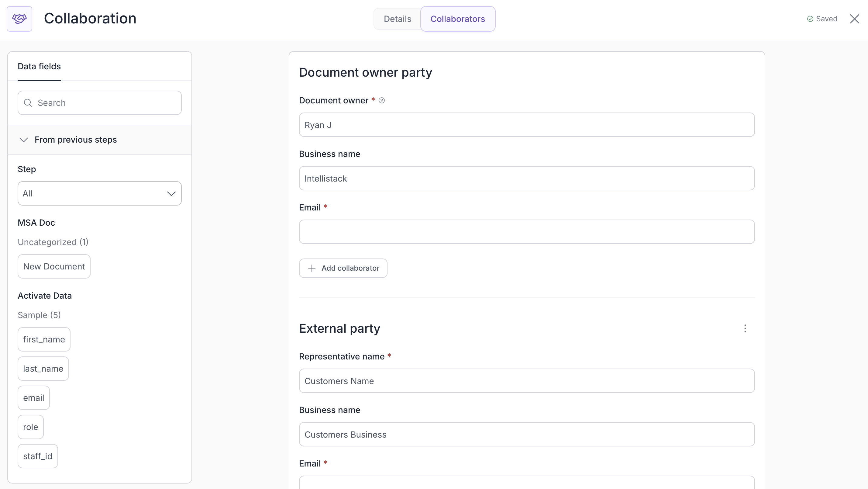
Task: Click the Collaboration handshake icon
Action: 19,19
